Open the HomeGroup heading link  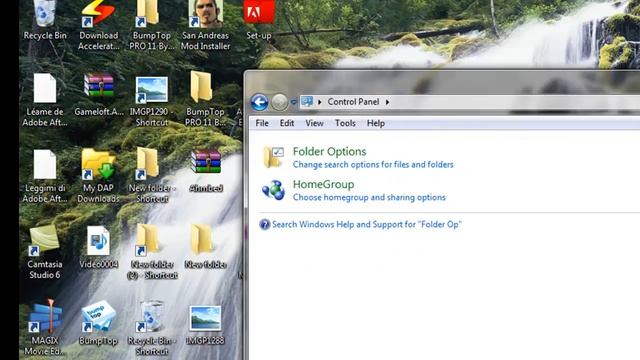click(x=323, y=184)
